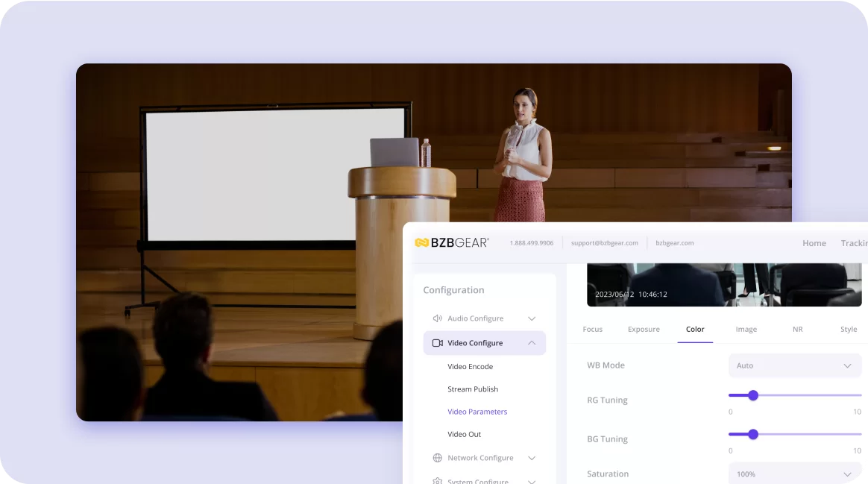
Task: Click the phone number 1.888.499.9906
Action: 532,243
